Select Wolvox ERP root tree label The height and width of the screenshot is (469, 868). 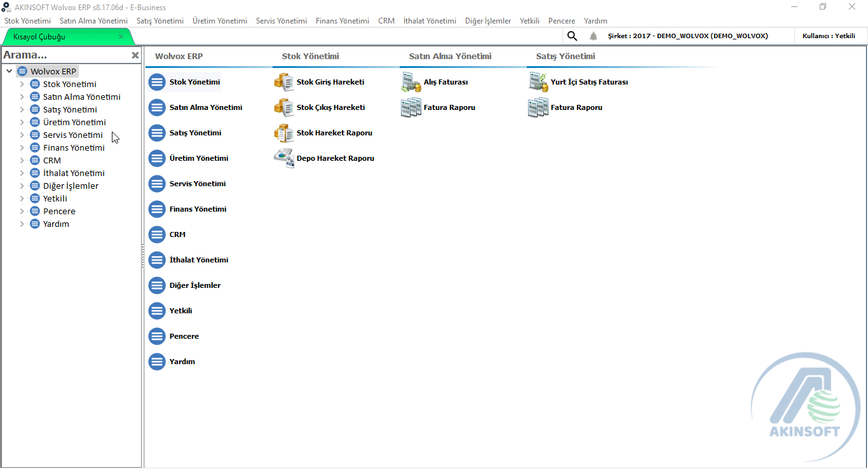(x=53, y=71)
